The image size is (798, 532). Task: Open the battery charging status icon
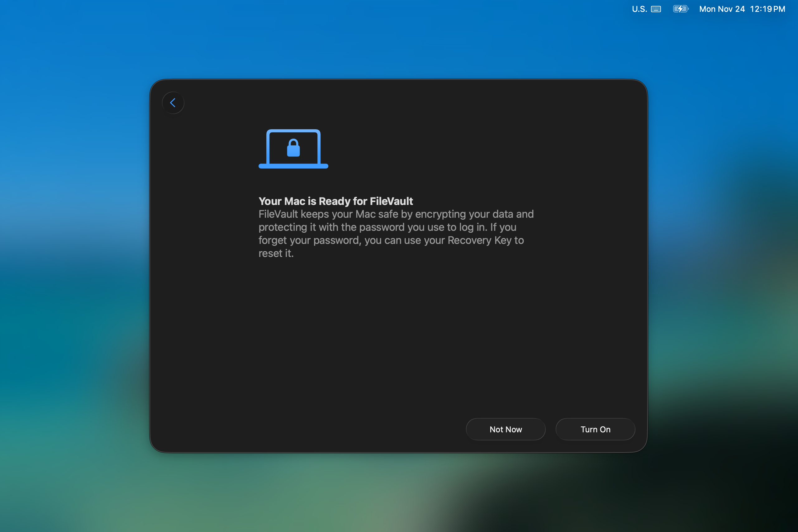[681, 9]
